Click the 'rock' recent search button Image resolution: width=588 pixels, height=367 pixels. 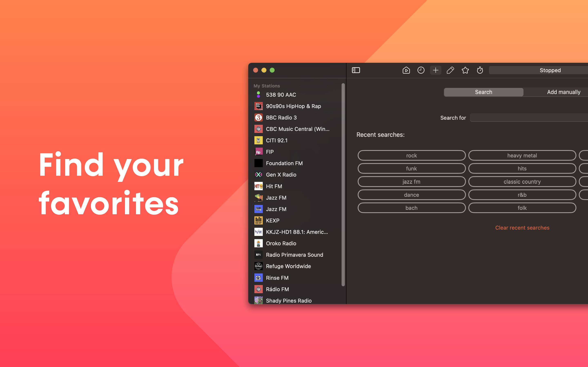coord(411,155)
